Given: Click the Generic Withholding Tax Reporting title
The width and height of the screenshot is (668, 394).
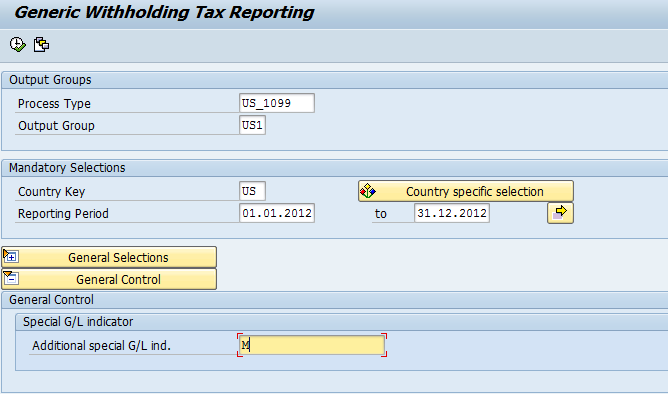Looking at the screenshot, I should pos(164,12).
